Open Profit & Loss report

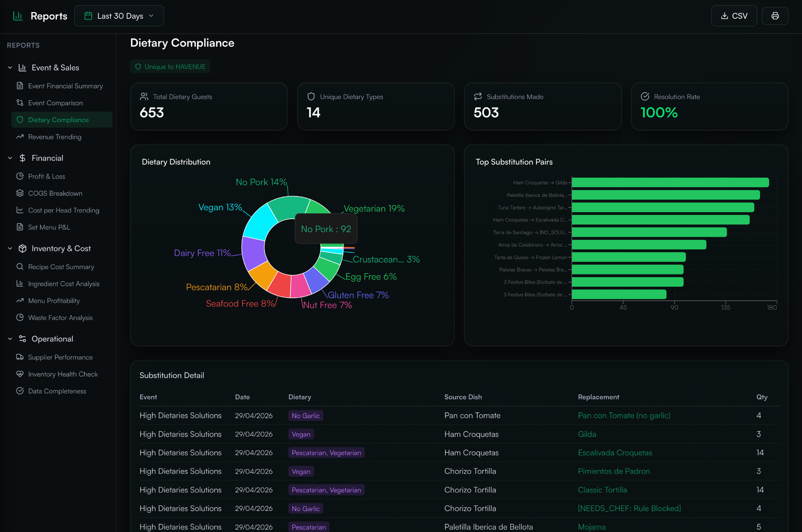click(62, 176)
